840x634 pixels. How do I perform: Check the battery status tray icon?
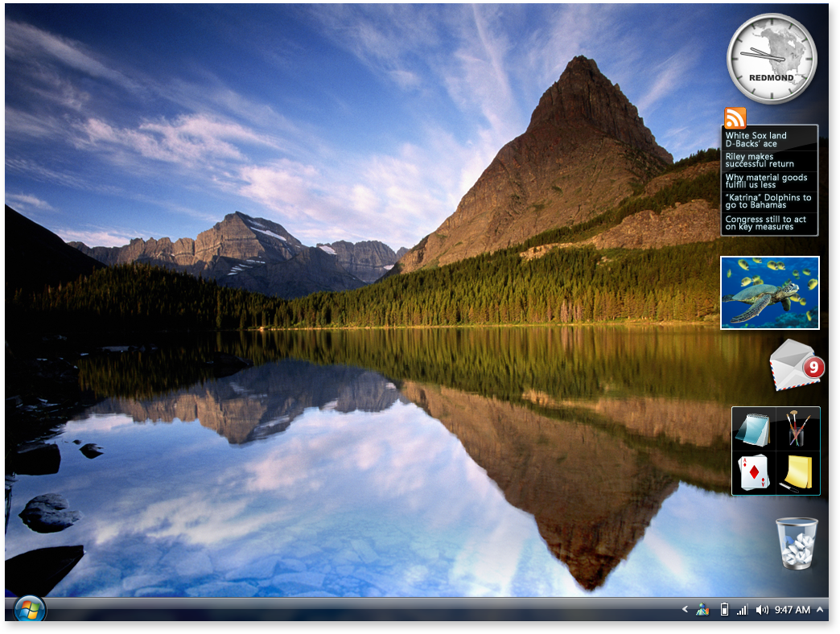point(724,610)
